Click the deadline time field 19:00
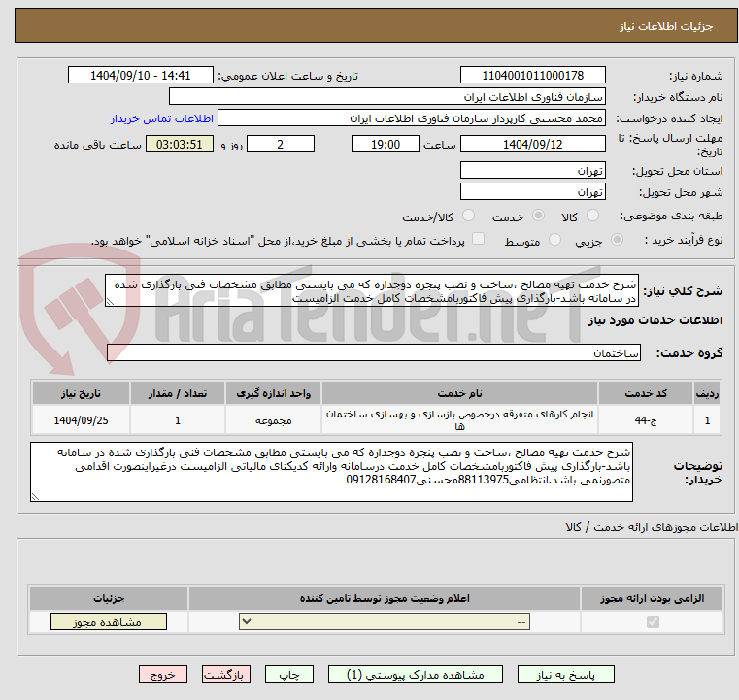Viewport: 739px width, 700px height. pyautogui.click(x=386, y=144)
